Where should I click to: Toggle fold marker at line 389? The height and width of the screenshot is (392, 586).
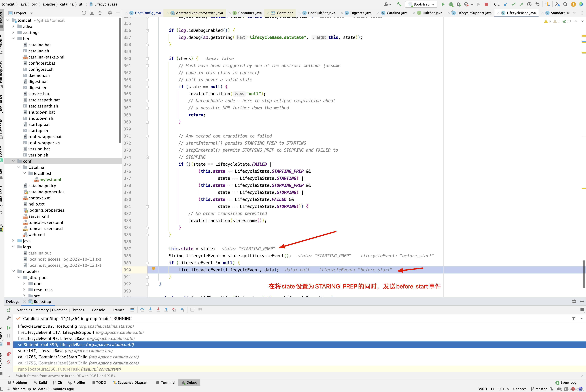click(147, 263)
